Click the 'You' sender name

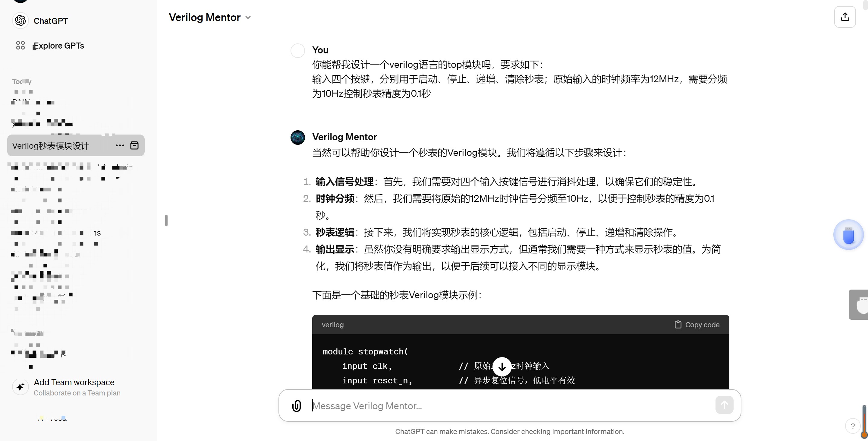[x=320, y=50]
